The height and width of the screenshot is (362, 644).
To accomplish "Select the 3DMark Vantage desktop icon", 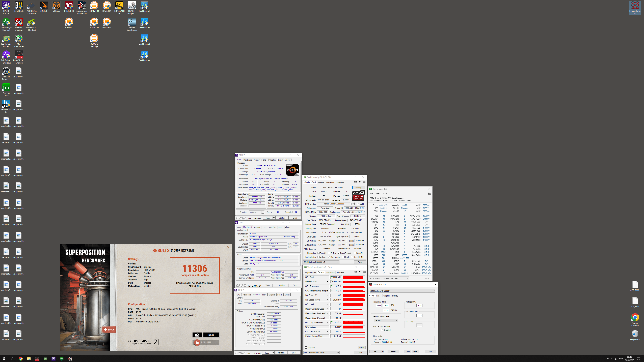I will pyautogui.click(x=94, y=41).
